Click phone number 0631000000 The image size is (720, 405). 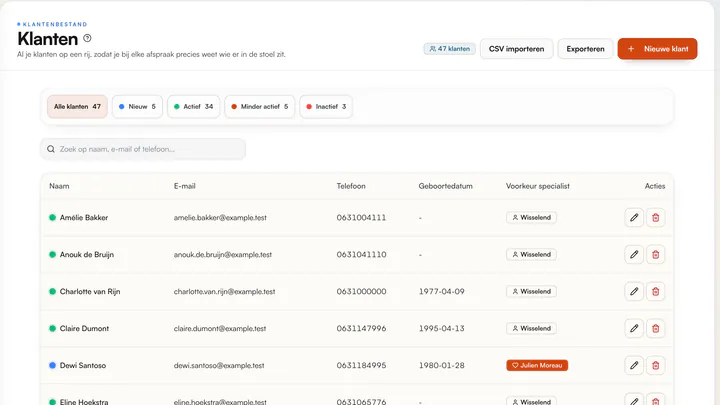[x=361, y=292]
